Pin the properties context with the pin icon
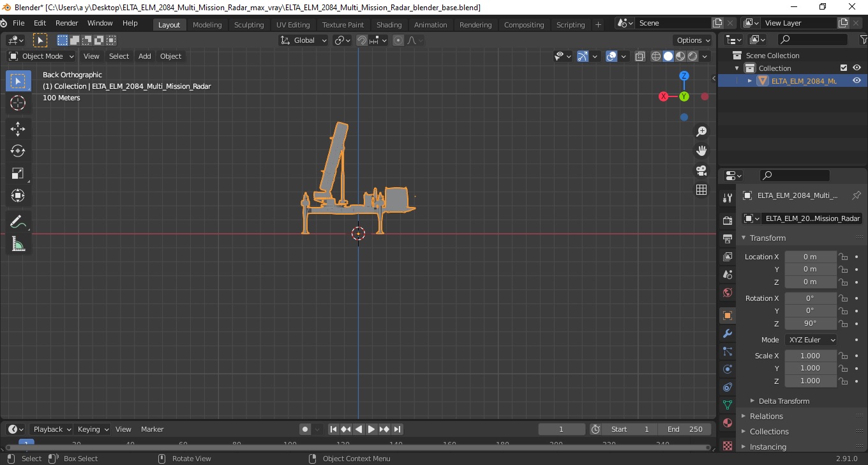 coord(857,195)
